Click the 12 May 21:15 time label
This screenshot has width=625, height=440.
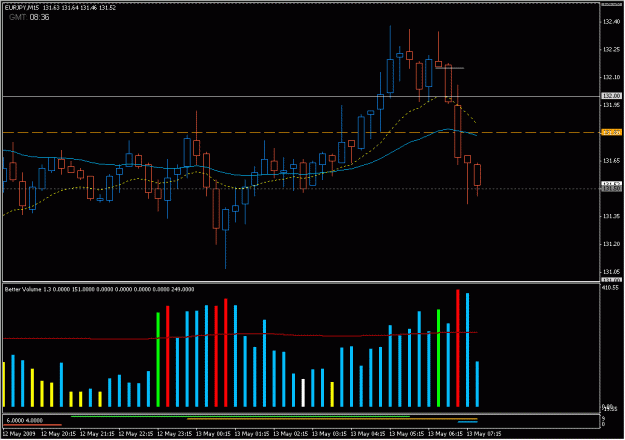[97, 434]
